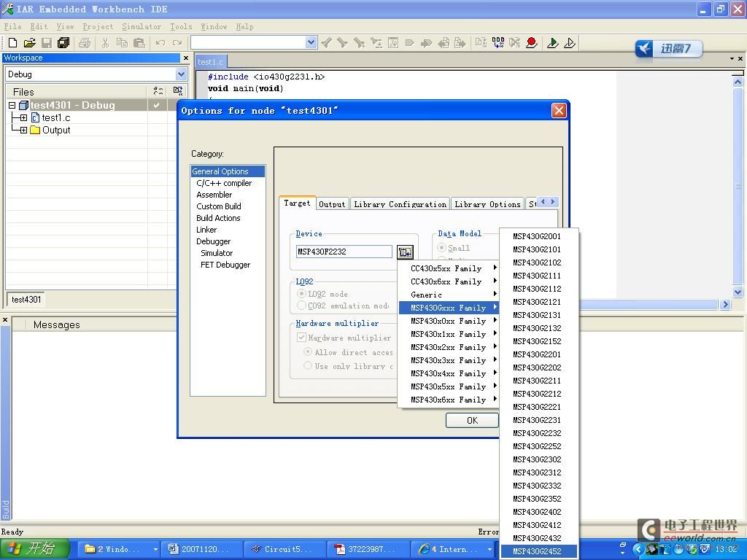Open the CC430x5xx Family submenu
The image size is (747, 560).
click(x=448, y=268)
